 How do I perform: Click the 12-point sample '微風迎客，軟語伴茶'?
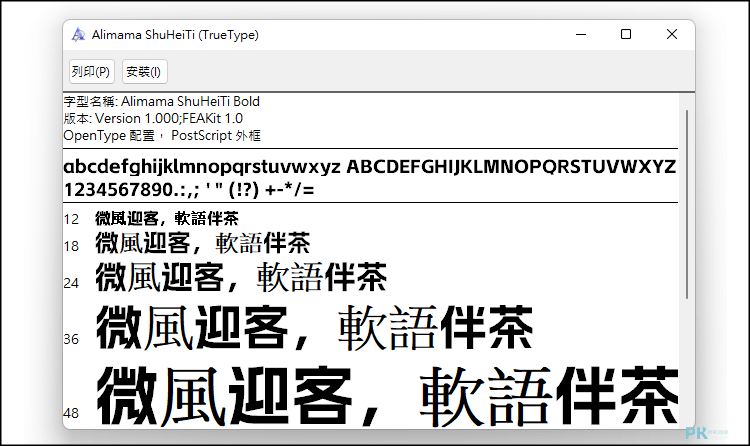(167, 219)
